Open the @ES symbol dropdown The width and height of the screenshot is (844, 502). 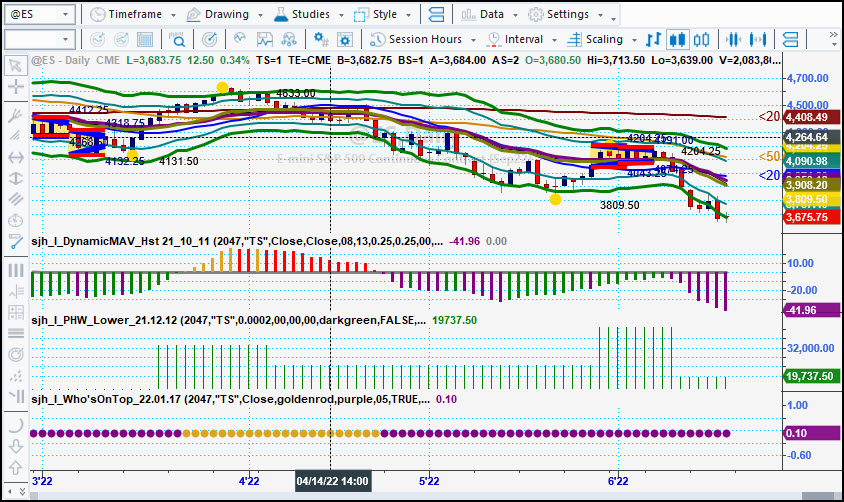[x=65, y=15]
